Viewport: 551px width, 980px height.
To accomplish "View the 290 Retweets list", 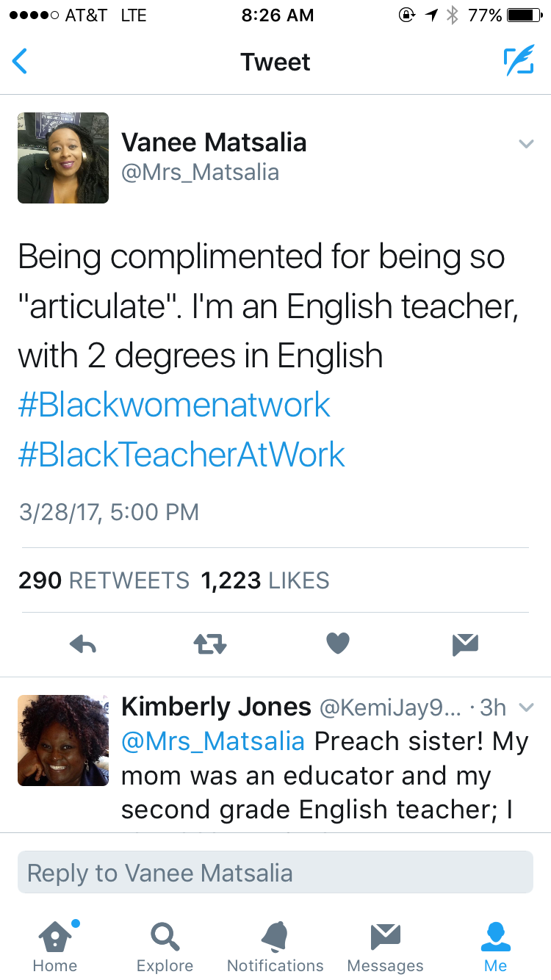I will click(x=104, y=580).
